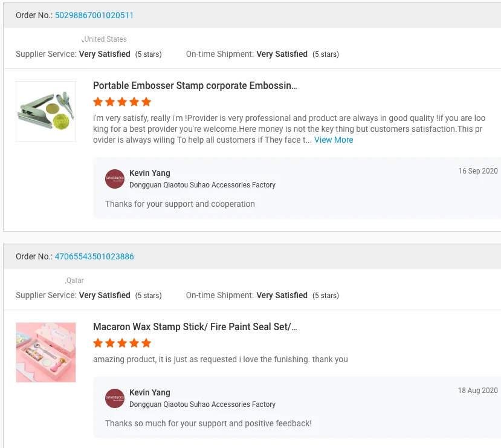Click Kevin Yang name in second reply
This screenshot has height=448, width=501.
click(150, 393)
